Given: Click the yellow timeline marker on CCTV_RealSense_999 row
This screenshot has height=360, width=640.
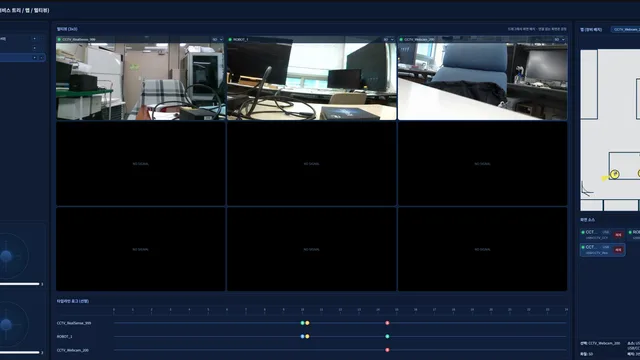Looking at the screenshot, I should [307, 323].
